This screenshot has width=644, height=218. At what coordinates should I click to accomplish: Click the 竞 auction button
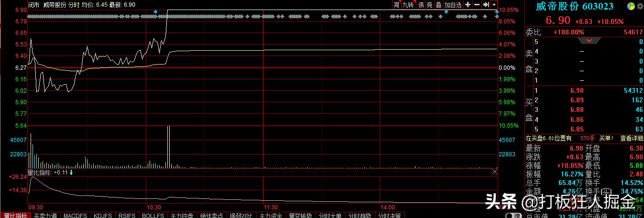429,5
